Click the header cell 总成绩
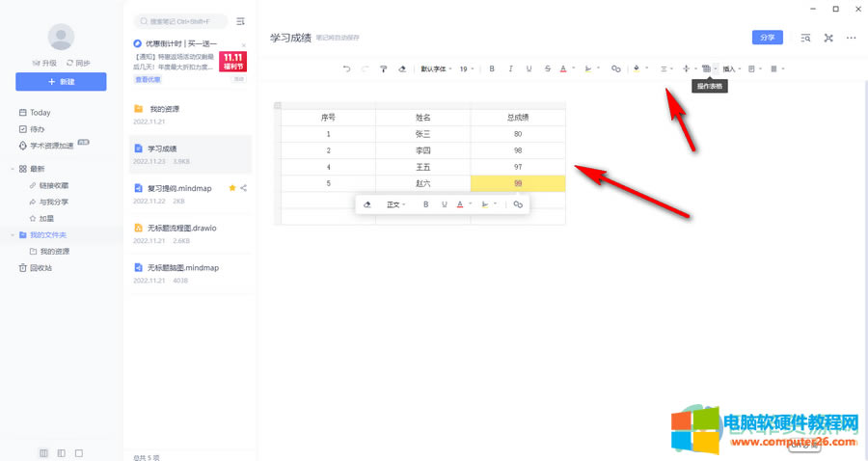 point(518,118)
